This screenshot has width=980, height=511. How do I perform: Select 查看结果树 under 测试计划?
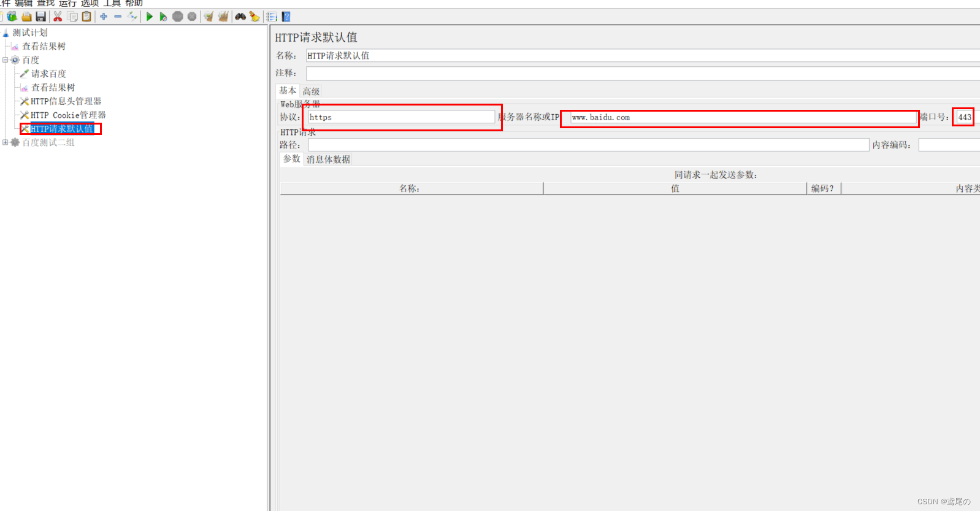[44, 47]
